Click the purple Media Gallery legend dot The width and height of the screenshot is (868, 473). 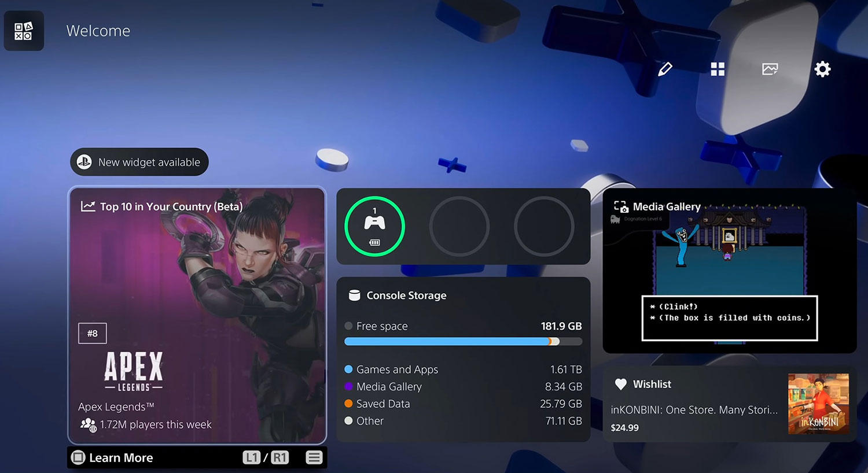click(348, 386)
